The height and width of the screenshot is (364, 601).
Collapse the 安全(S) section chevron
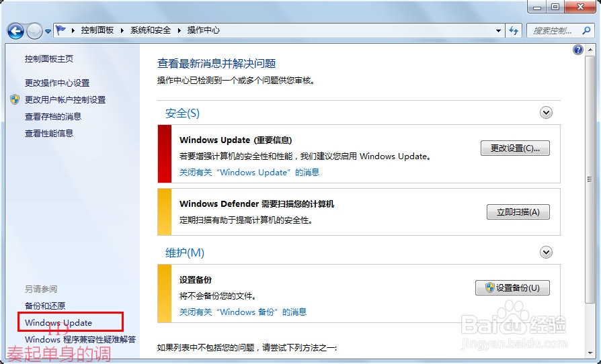tap(546, 113)
